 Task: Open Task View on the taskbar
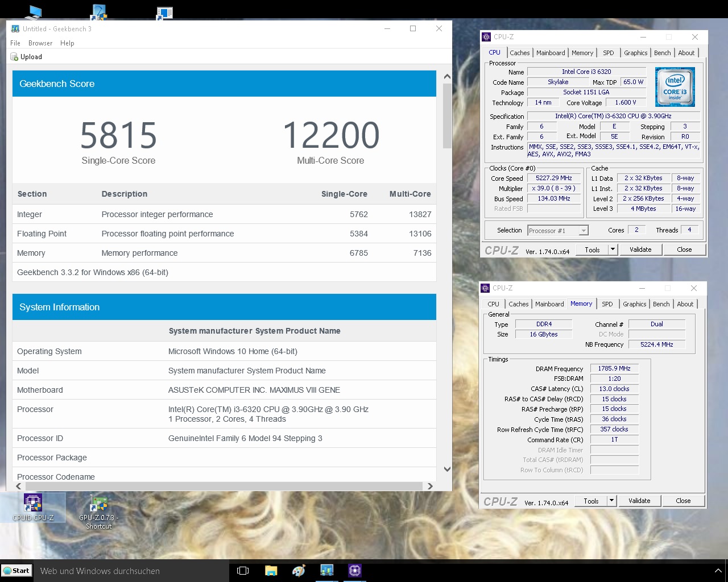coord(243,571)
